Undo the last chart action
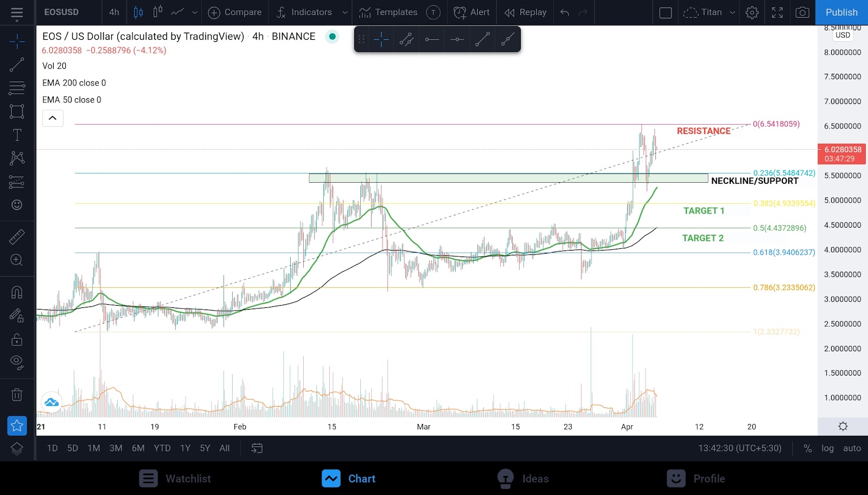 click(x=565, y=12)
